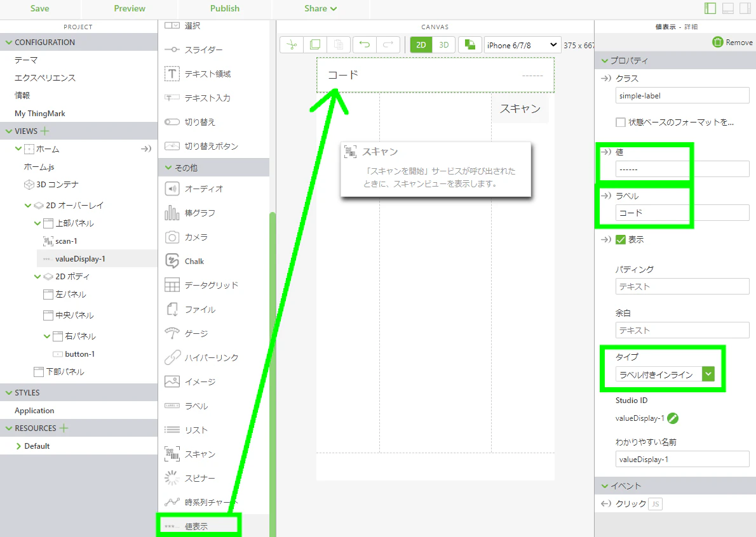Click the copy icon in canvas toolbar
The image size is (756, 537).
click(x=315, y=45)
